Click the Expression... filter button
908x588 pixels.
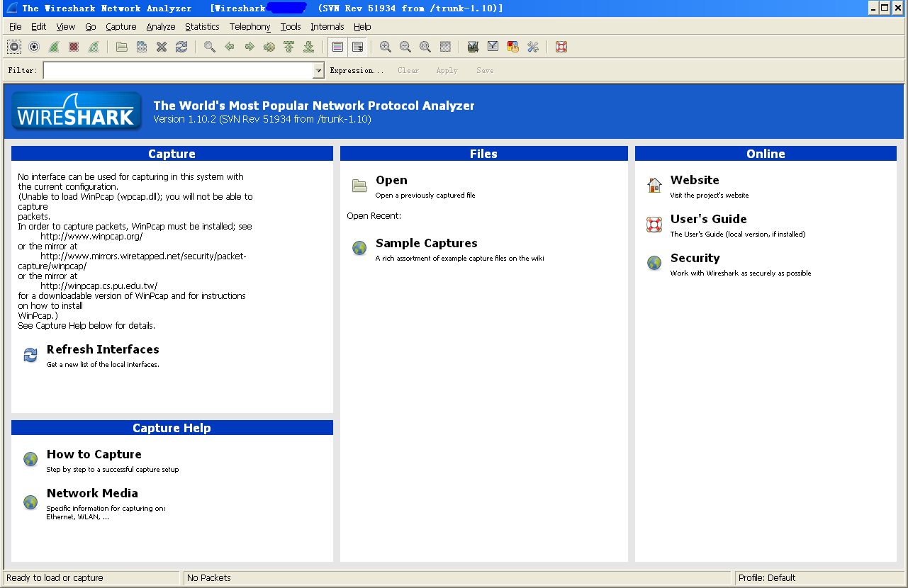click(357, 71)
